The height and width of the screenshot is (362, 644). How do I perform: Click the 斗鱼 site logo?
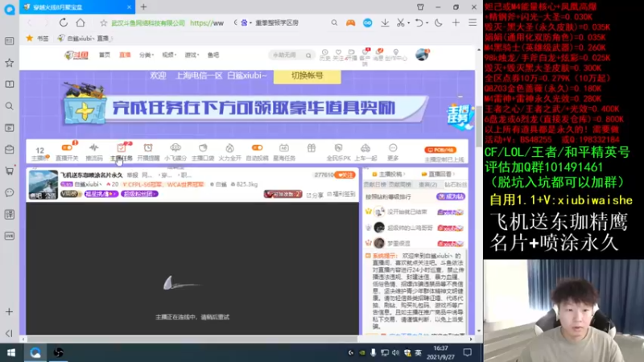point(76,55)
